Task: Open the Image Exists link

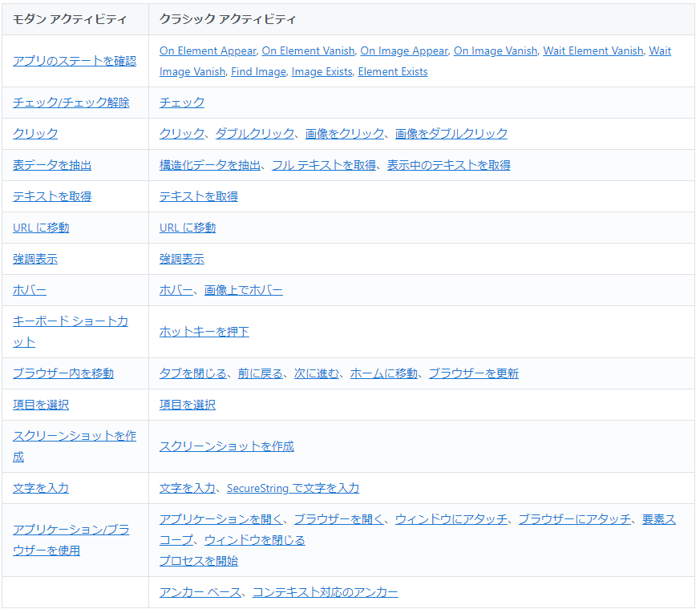Action: coord(322,72)
